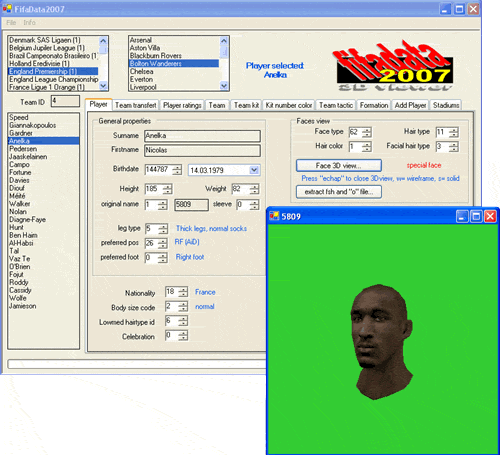Open the Team tab
The image size is (500, 455).
click(217, 105)
